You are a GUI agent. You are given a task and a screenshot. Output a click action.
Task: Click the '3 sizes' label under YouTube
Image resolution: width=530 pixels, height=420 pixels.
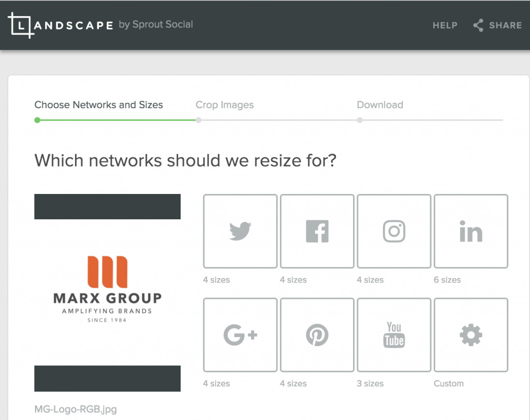(x=370, y=383)
